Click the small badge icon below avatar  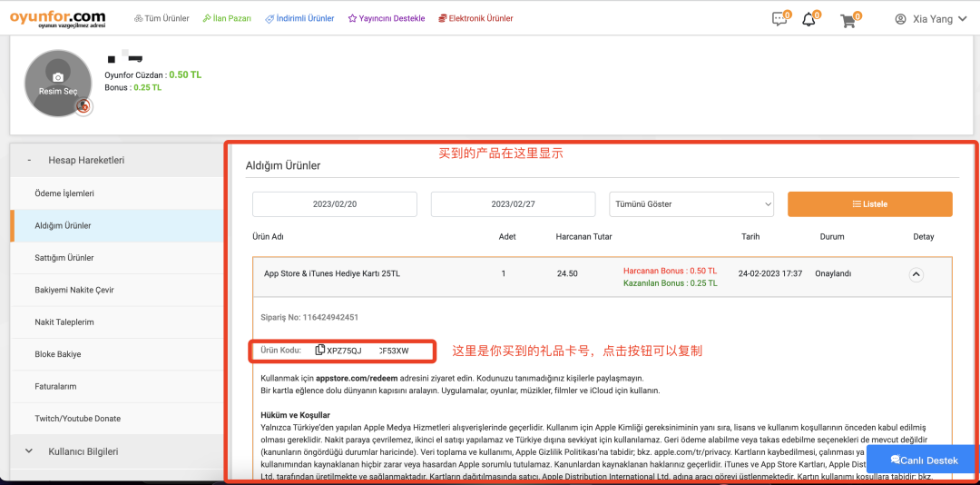[83, 107]
